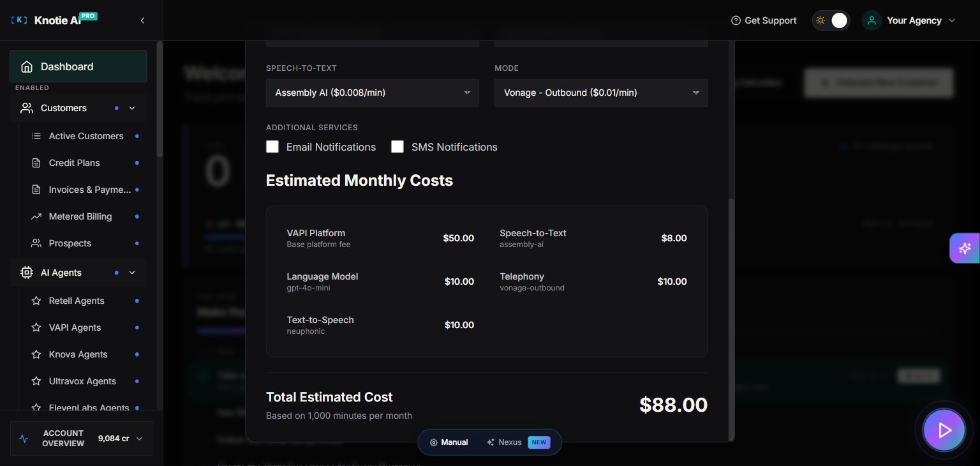The image size is (980, 466).
Task: Click the Account Overview activity pulse icon
Action: point(24,439)
